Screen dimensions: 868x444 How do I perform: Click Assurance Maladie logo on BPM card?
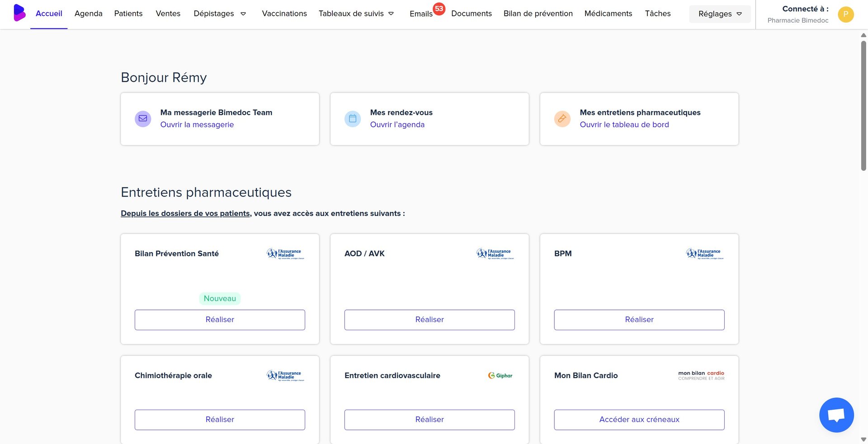[704, 254]
